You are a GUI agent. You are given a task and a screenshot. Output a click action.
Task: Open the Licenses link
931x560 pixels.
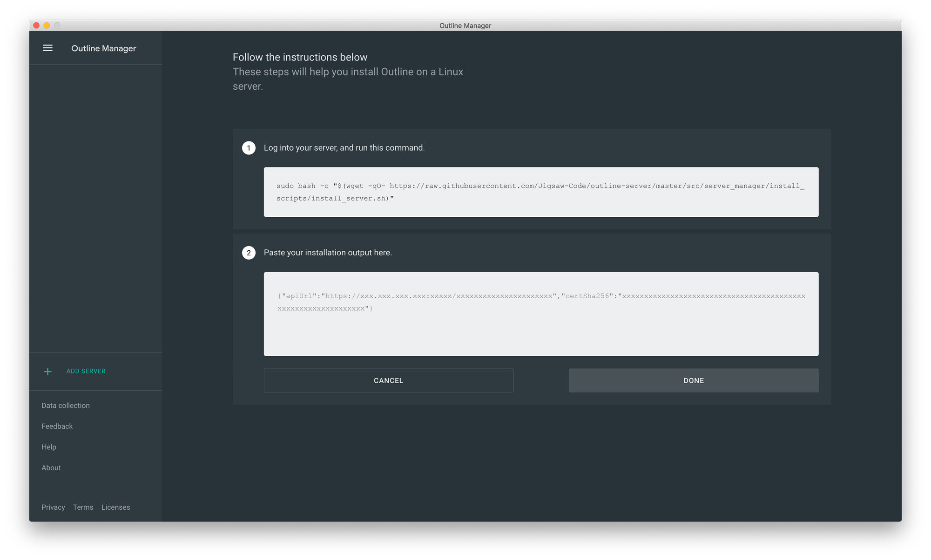pyautogui.click(x=116, y=507)
